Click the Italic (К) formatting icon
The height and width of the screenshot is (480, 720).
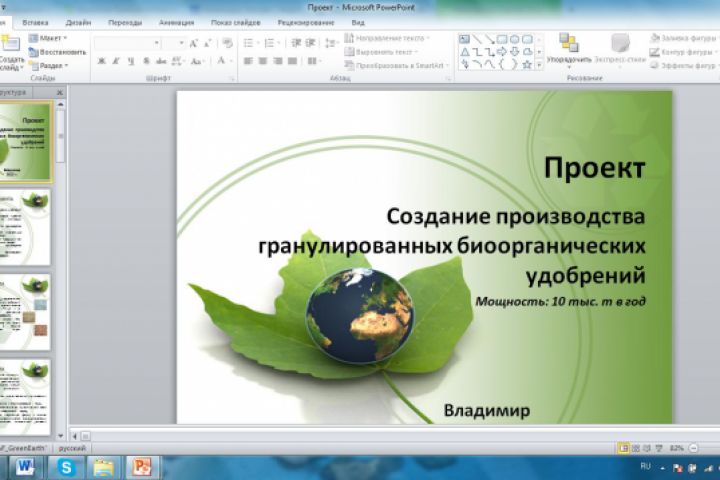(116, 61)
